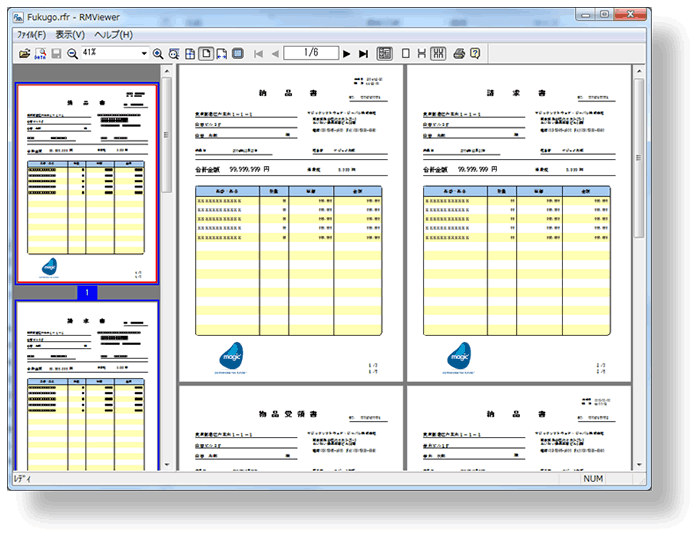Click the printer icon in toolbar
This screenshot has width=700, height=539.
(x=459, y=53)
